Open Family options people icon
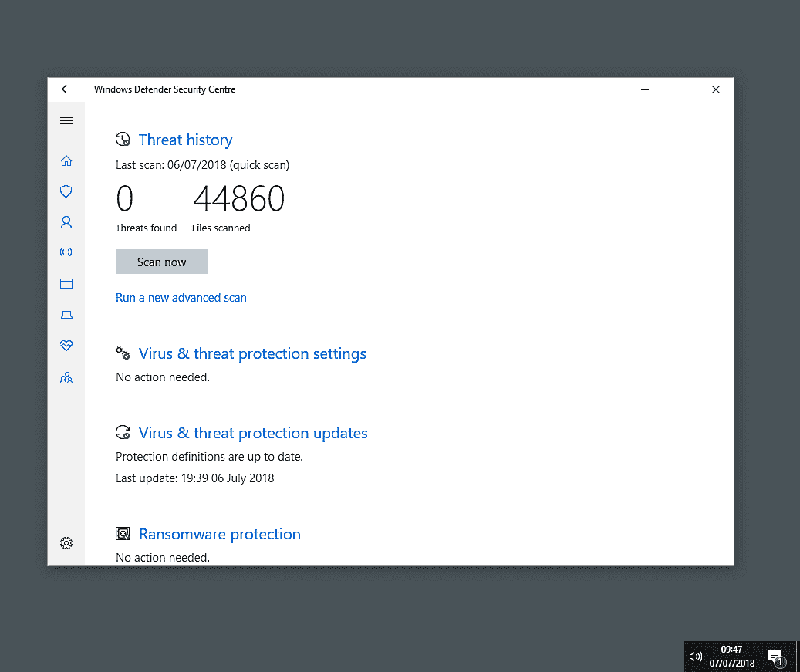Screen dimensions: 800x672 coord(66,377)
